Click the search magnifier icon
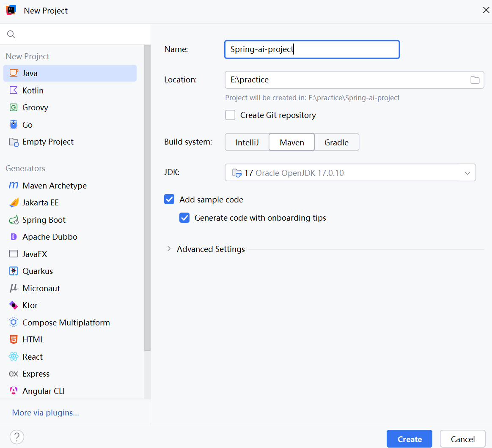This screenshot has width=492, height=448. pos(11,34)
